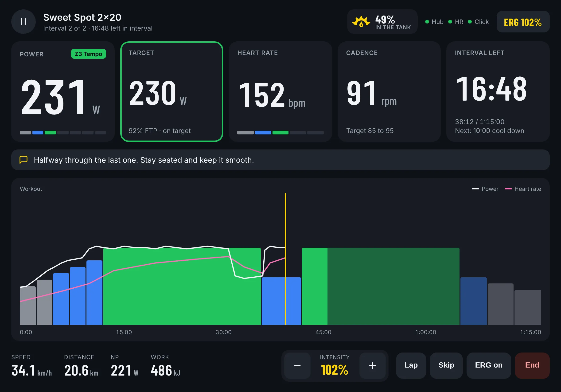This screenshot has width=561, height=392.
Task: Click the '38:12 / 1:15:00' elapsed time
Action: tap(480, 122)
